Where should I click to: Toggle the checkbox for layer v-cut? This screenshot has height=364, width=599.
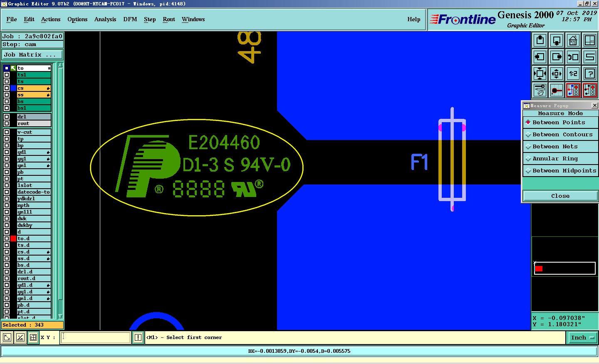point(7,132)
